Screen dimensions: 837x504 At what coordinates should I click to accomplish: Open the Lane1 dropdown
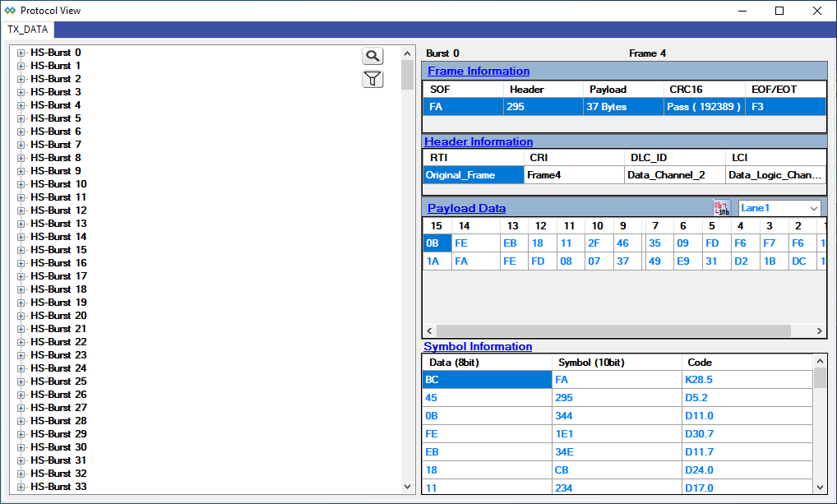pyautogui.click(x=779, y=208)
